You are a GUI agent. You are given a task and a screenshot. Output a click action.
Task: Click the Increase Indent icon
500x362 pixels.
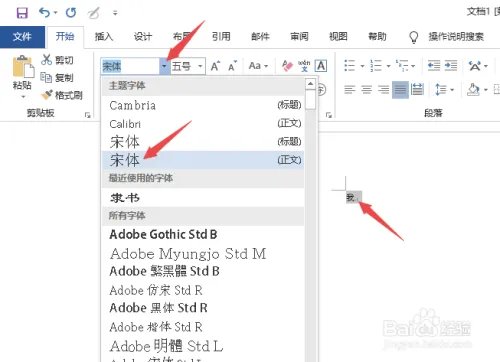451,66
